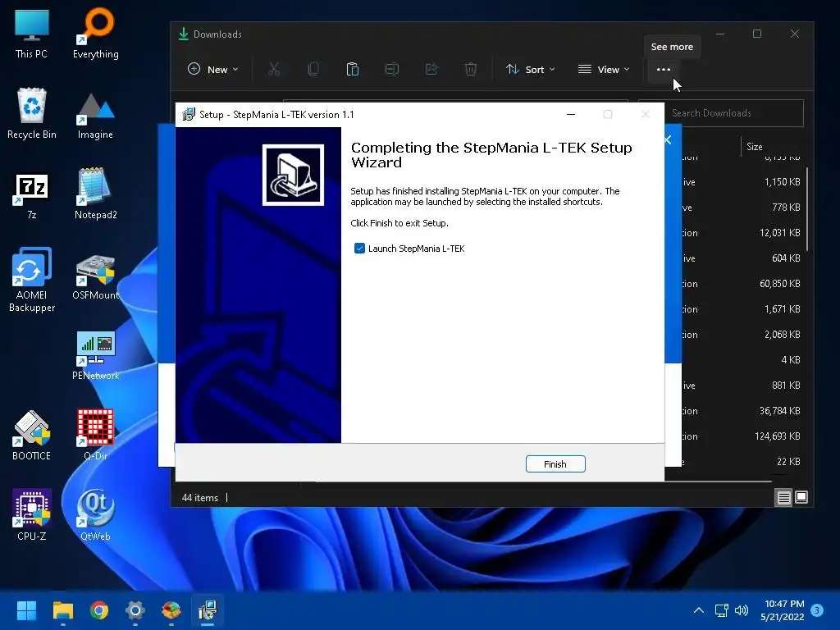The height and width of the screenshot is (630, 840).
Task: Select the BOOTICE desktop shortcut
Action: click(x=32, y=435)
